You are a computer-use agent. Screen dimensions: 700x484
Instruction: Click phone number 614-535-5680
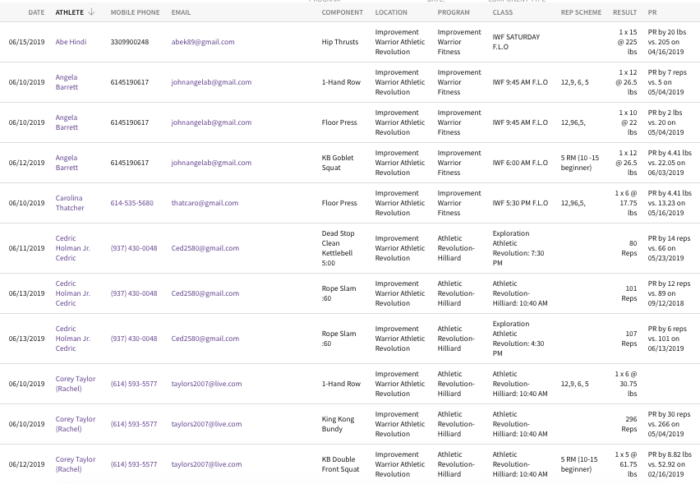(x=132, y=203)
